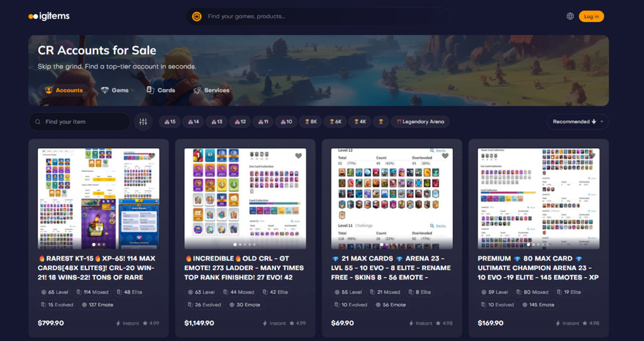Switch to the Gems tab
The width and height of the screenshot is (644, 341).
[x=114, y=90]
